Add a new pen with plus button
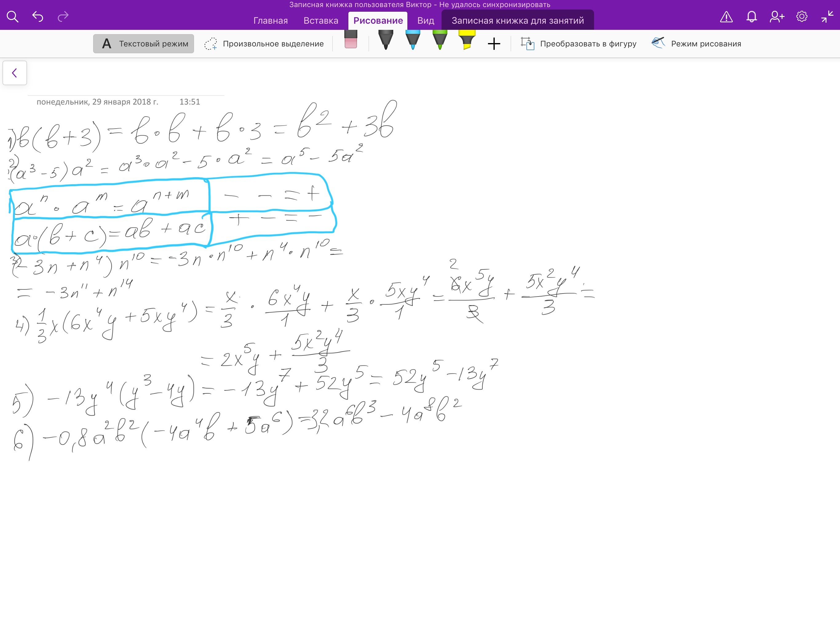 tap(494, 44)
